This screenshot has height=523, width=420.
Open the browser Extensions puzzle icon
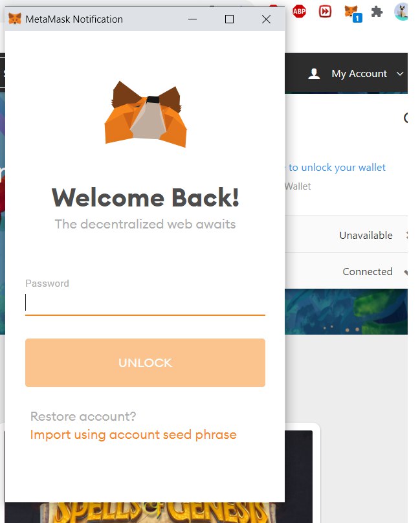[377, 12]
